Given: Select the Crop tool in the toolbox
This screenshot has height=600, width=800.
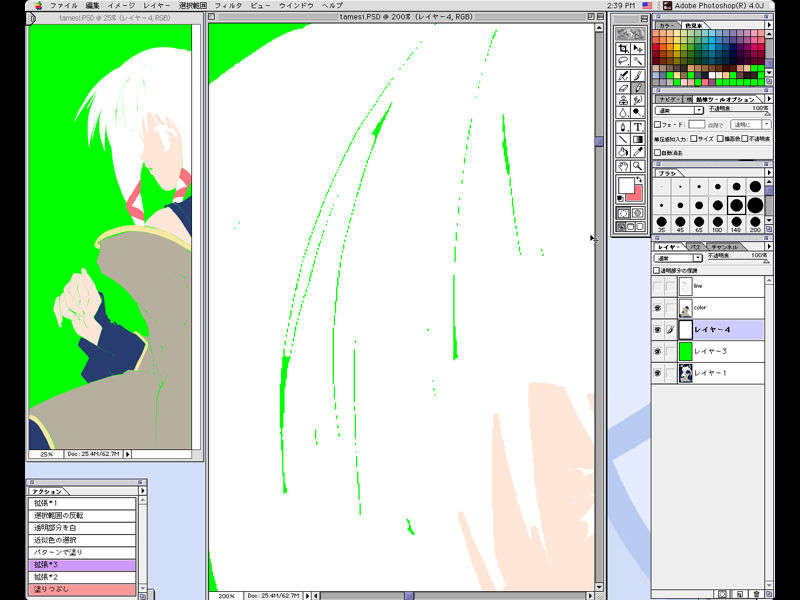Looking at the screenshot, I should click(x=623, y=49).
